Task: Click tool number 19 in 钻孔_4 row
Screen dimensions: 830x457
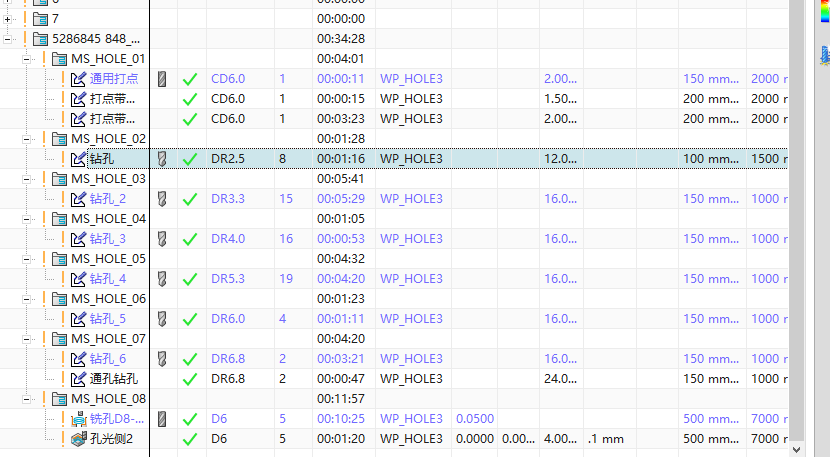Action: pos(286,279)
